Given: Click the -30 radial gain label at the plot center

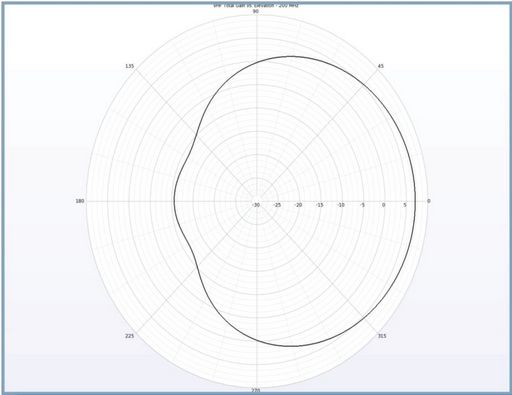Looking at the screenshot, I should [256, 205].
